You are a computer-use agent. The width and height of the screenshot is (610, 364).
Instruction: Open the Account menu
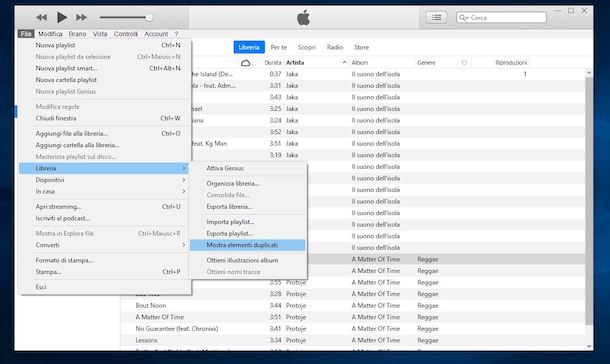tap(156, 34)
